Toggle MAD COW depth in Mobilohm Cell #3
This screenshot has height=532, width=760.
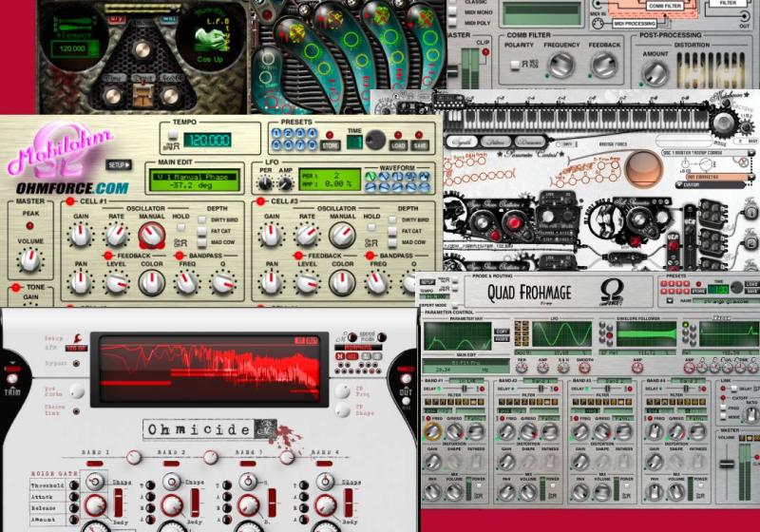[392, 241]
